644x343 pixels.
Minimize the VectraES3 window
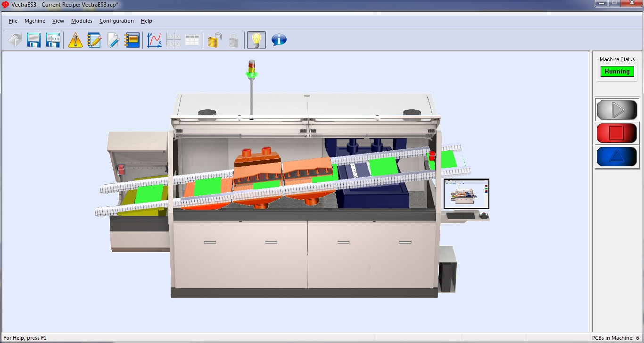click(601, 3)
